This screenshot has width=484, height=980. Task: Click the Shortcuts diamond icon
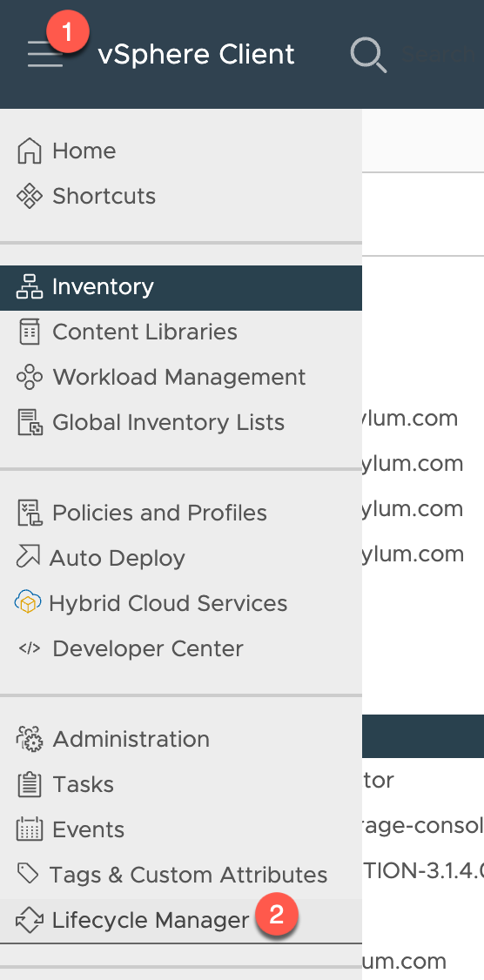tap(29, 196)
